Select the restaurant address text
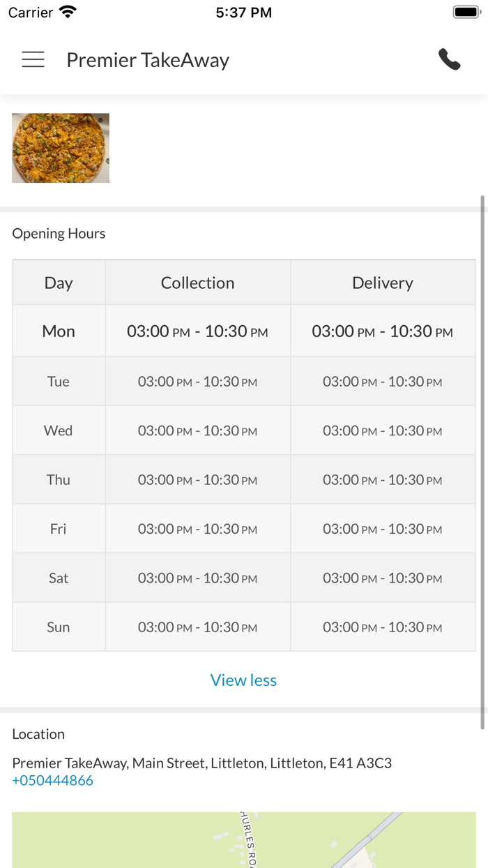Screen dimensions: 488x868 (202, 763)
